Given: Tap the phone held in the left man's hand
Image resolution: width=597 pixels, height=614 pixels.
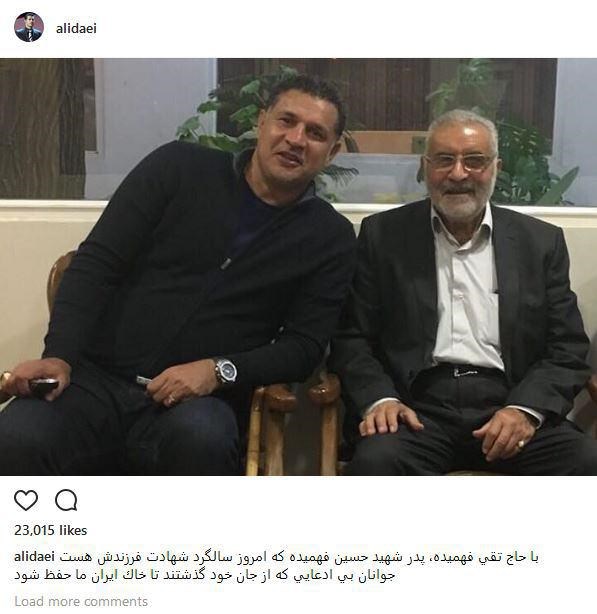Looking at the screenshot, I should coord(44,385).
